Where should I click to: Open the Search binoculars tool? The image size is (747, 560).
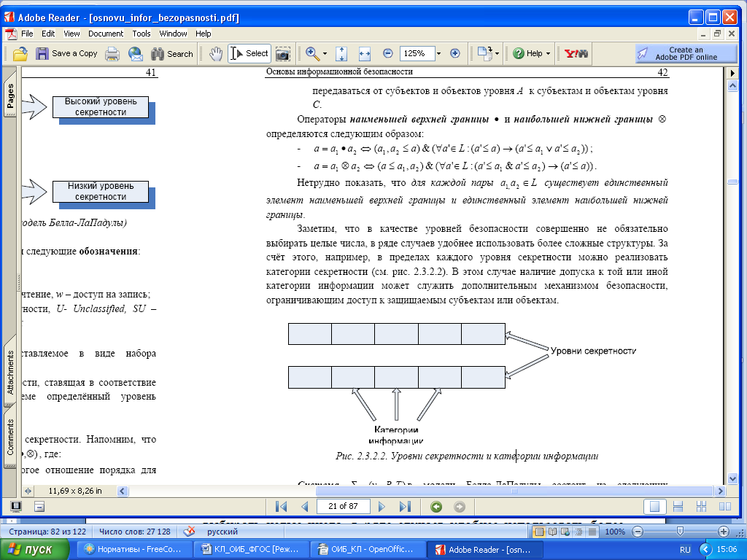click(x=172, y=54)
